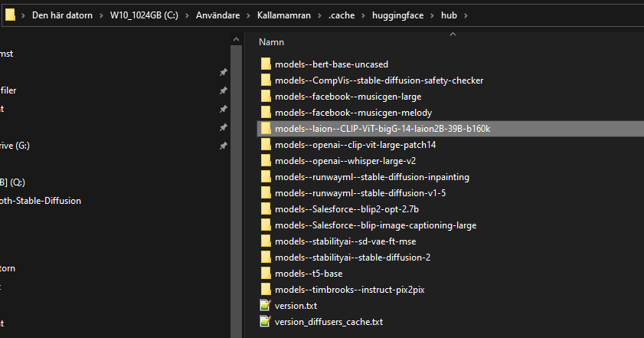Select models--Salesforce--blip-image-captioning-large name
644x338 pixels.
coord(376,225)
